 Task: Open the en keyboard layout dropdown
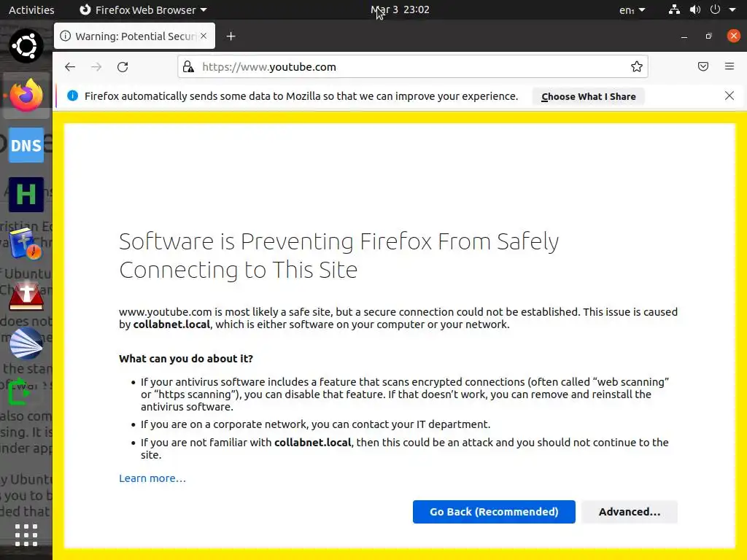[632, 10]
